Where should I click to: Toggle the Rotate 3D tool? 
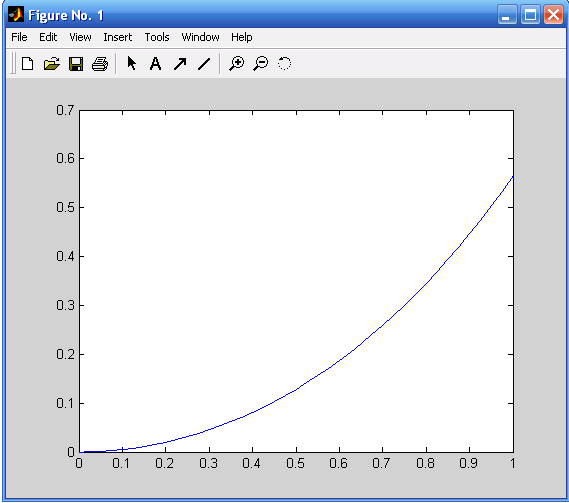click(x=284, y=64)
